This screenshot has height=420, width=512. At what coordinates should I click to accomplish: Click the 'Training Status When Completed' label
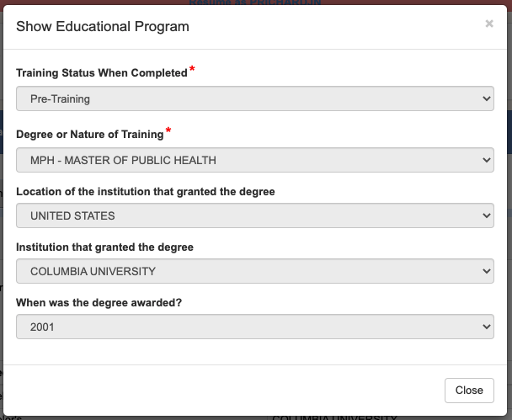pyautogui.click(x=101, y=73)
